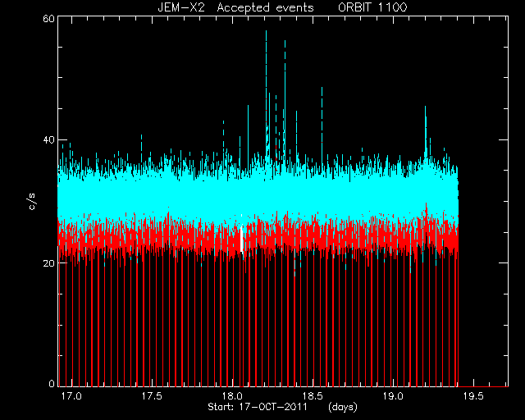Click the 60 label on the y-axis
This screenshot has height=420, width=525.
(x=48, y=18)
